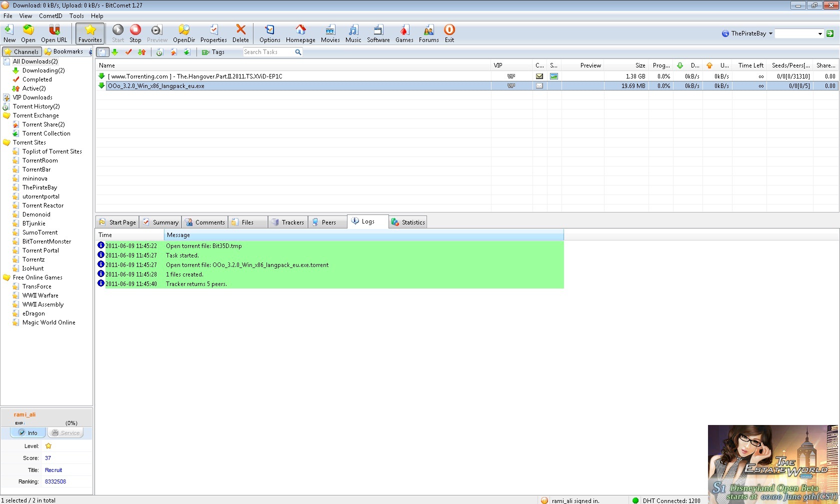The height and width of the screenshot is (504, 840).
Task: Click the Preview toolbar icon
Action: tap(157, 33)
